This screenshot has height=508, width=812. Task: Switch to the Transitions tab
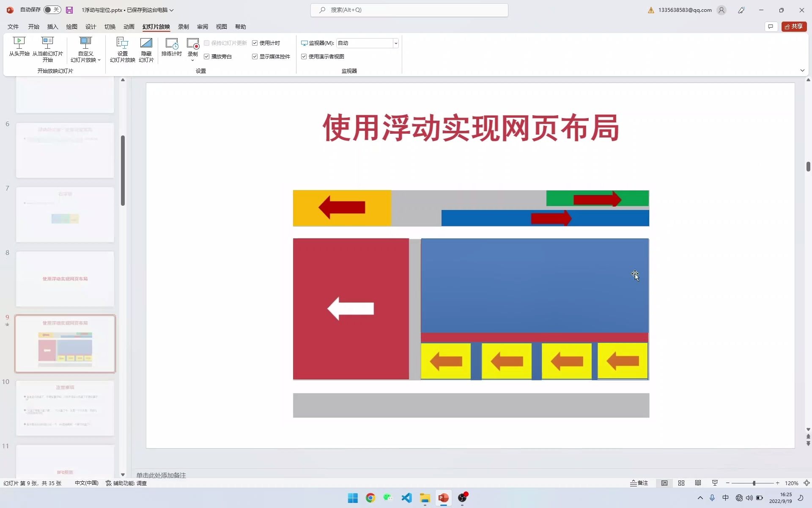click(110, 27)
